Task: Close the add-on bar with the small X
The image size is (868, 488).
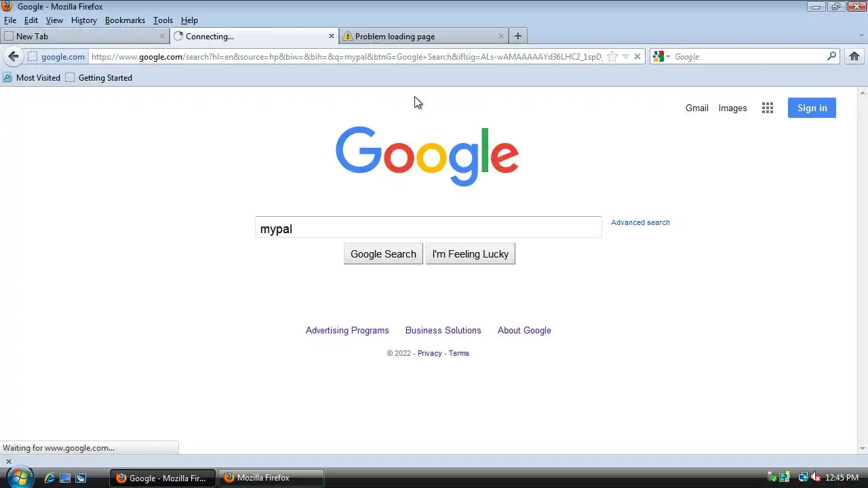Action: 8,462
